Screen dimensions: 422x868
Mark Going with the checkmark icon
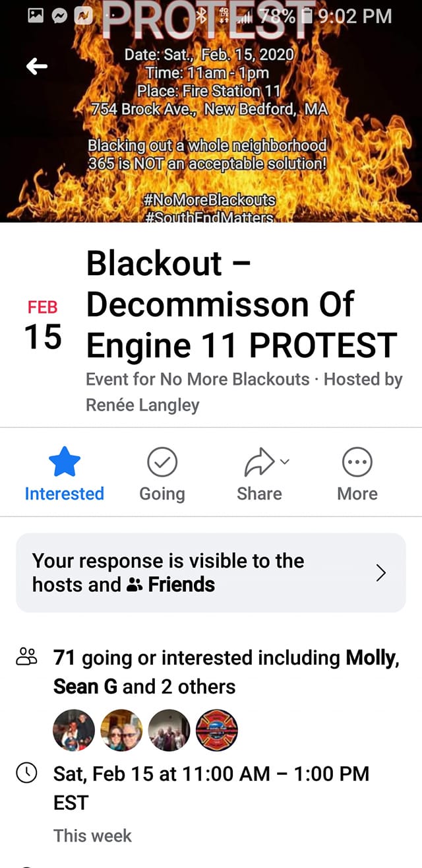pos(162,463)
